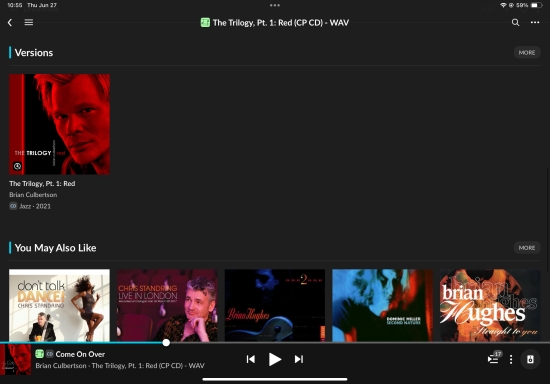The image size is (550, 384).
Task: Tap the Wi-Fi icon in status bar
Action: click(503, 5)
